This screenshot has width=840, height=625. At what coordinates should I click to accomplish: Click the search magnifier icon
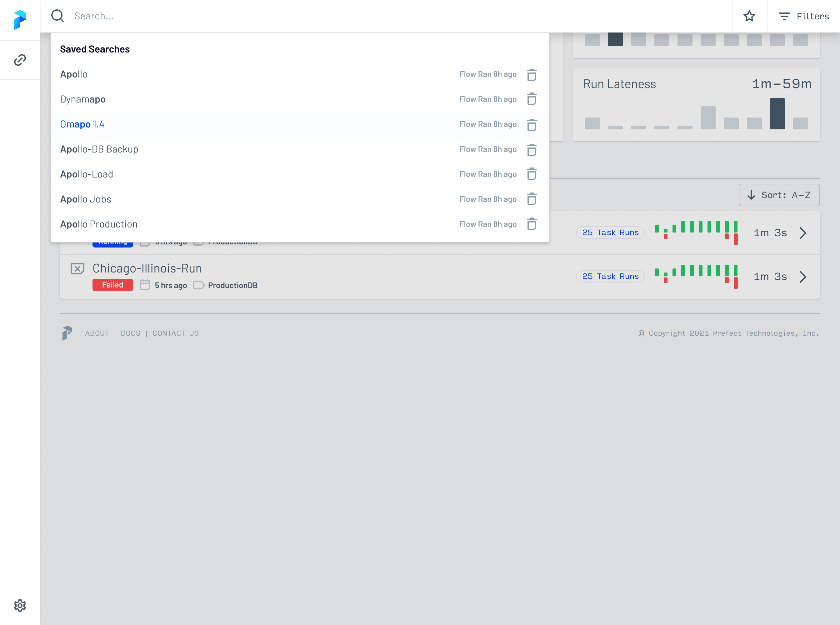coord(57,16)
